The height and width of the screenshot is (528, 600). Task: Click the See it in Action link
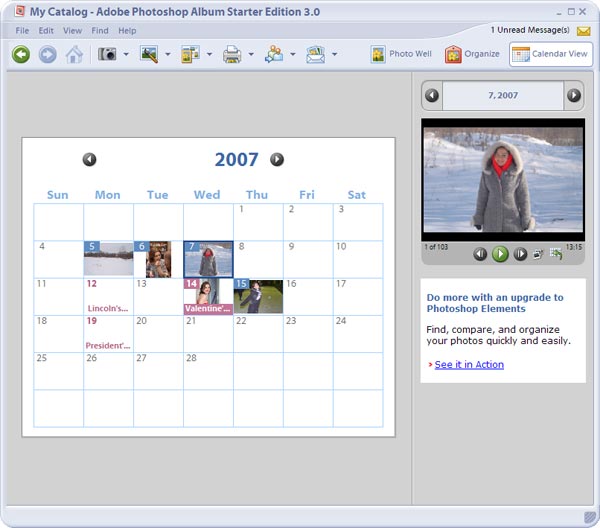(469, 365)
